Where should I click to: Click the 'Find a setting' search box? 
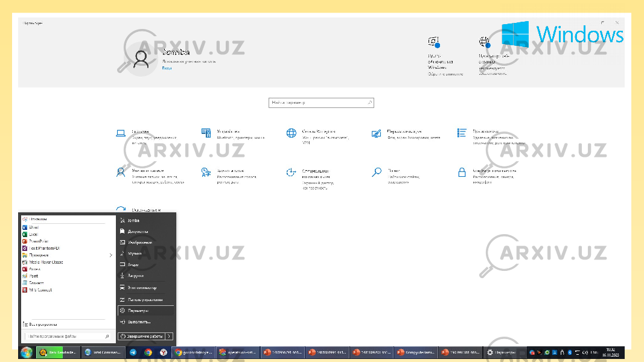point(321,103)
